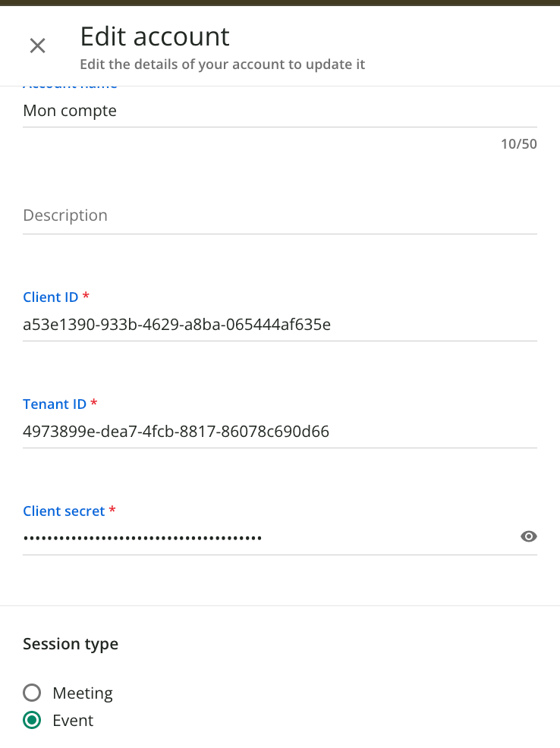
Task: Click the partially hidden Account name label
Action: click(71, 87)
